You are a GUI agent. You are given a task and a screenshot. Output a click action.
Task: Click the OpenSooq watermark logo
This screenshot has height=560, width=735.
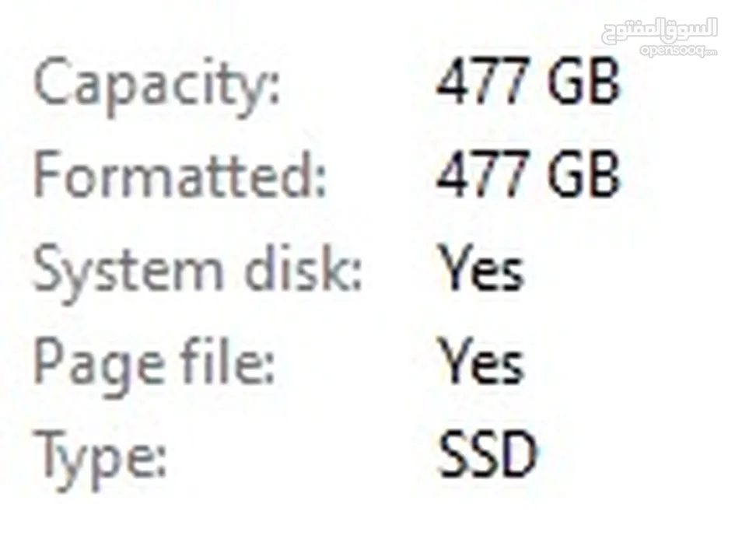tap(660, 37)
